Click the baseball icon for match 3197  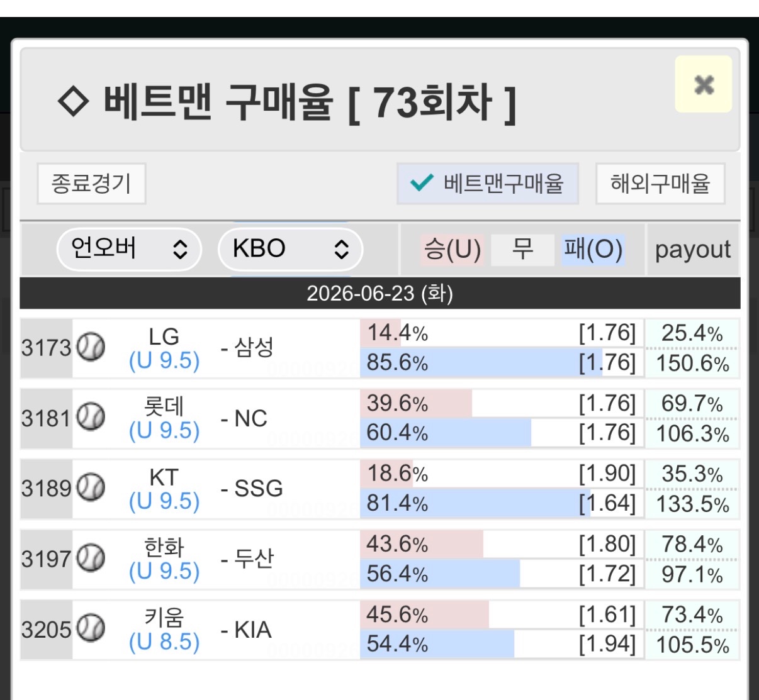point(91,558)
